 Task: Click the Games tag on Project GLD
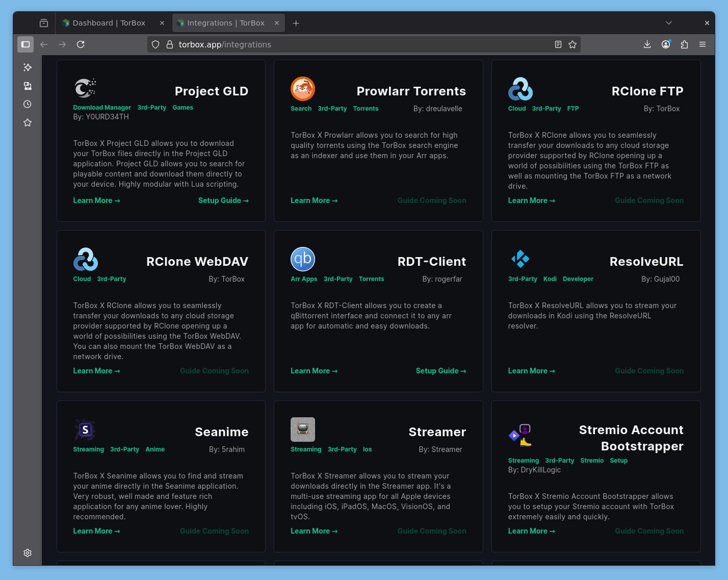click(183, 108)
